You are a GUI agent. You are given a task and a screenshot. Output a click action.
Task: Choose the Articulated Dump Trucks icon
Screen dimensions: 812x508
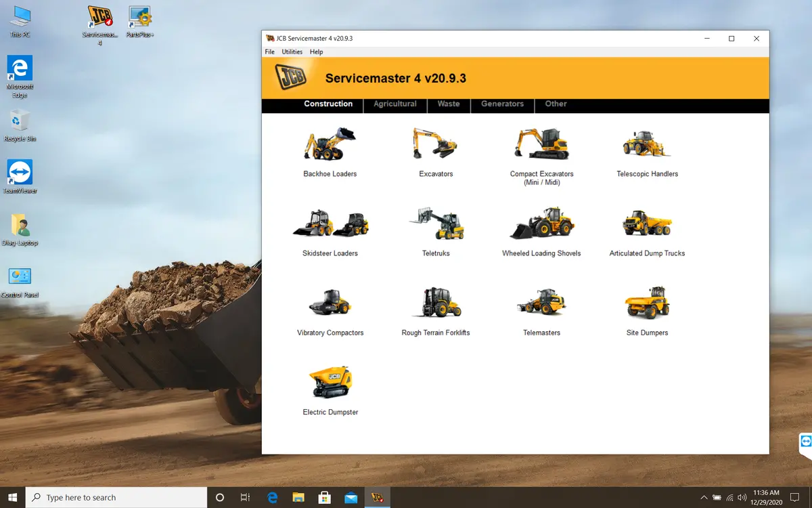tap(647, 223)
